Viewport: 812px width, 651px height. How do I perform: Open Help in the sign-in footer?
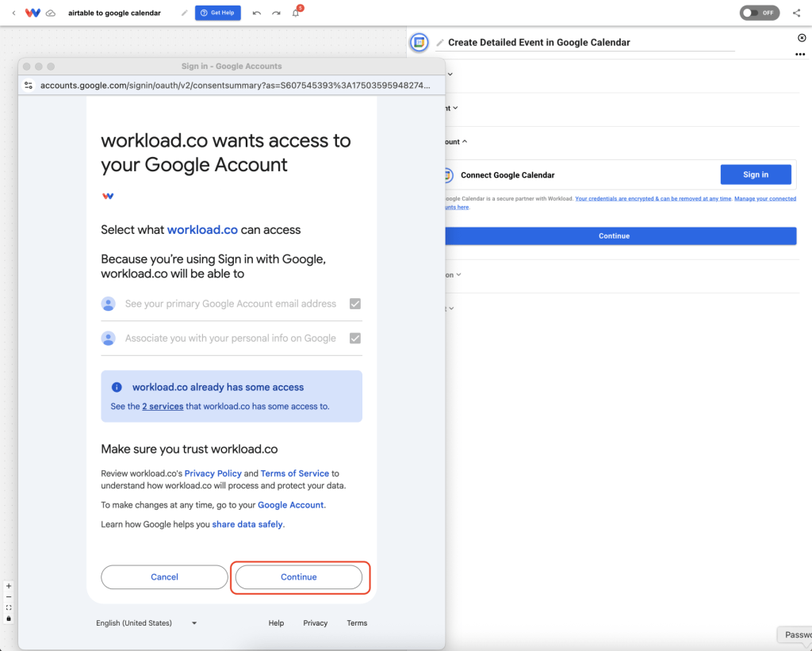pos(276,623)
